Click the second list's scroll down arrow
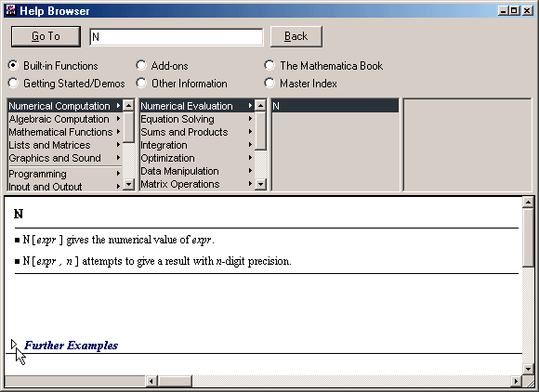The width and height of the screenshot is (539, 392). pyautogui.click(x=260, y=185)
